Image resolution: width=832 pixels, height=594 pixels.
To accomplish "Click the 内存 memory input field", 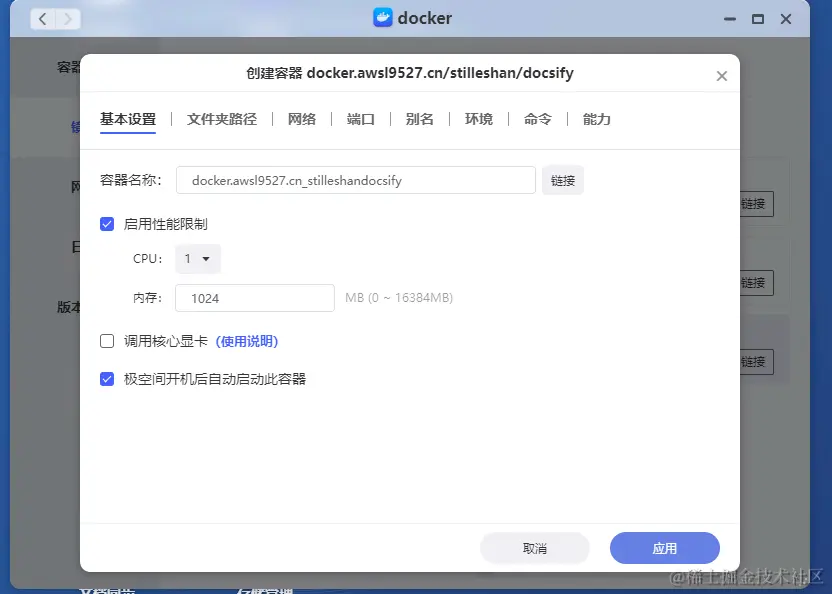I will pos(255,298).
